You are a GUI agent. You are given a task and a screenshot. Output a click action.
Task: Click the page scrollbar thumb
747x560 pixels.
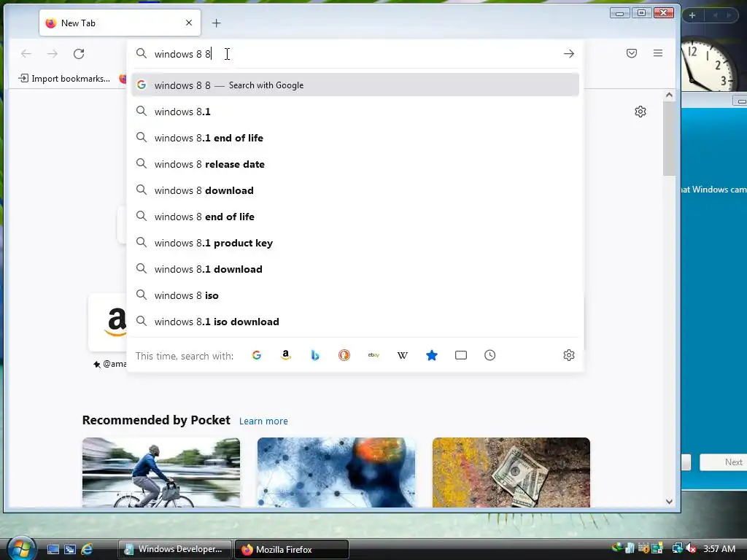[x=669, y=138]
